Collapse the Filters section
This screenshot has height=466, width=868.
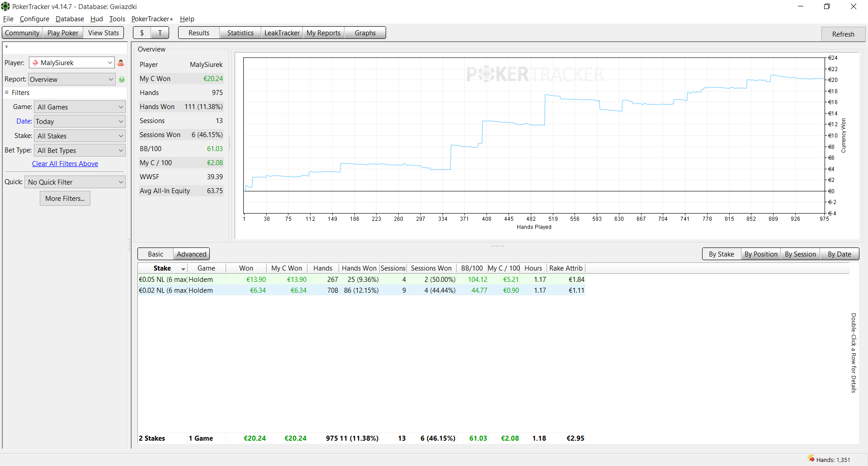(7, 92)
